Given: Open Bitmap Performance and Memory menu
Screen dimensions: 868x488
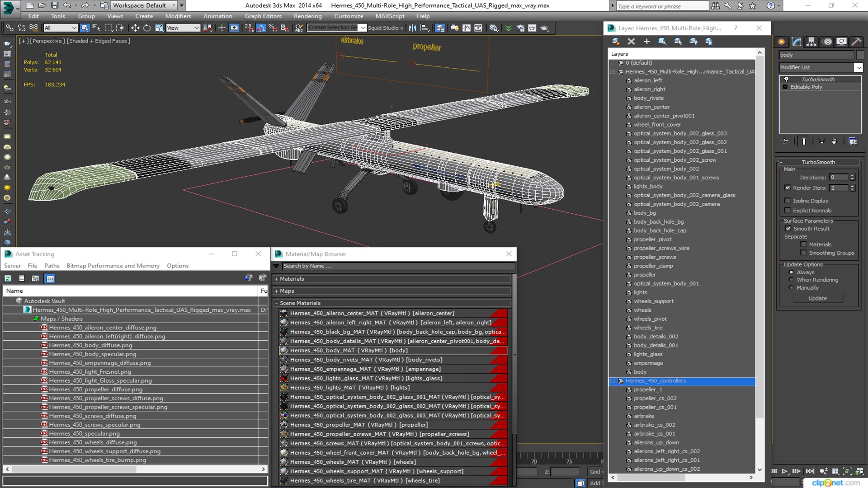Looking at the screenshot, I should pyautogui.click(x=113, y=266).
